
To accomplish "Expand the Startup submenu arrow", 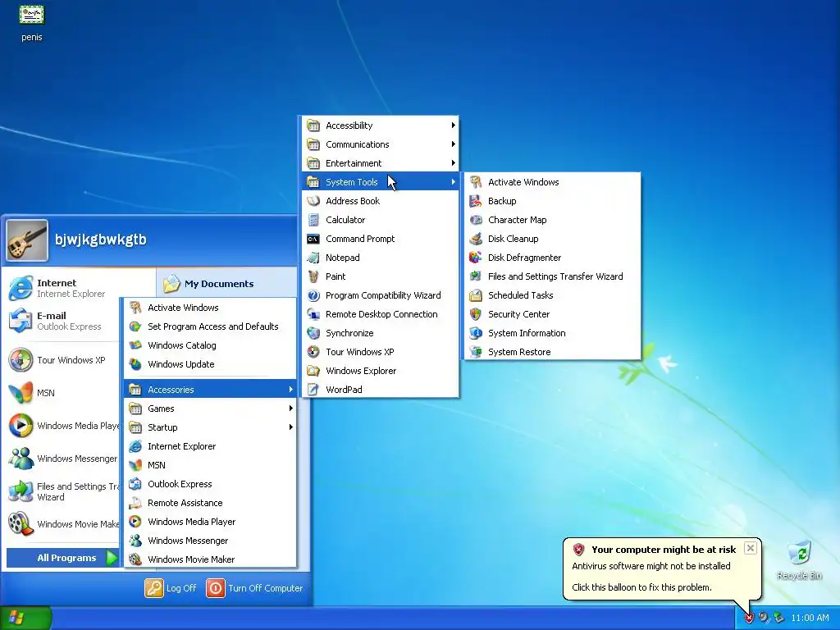I will tap(291, 427).
